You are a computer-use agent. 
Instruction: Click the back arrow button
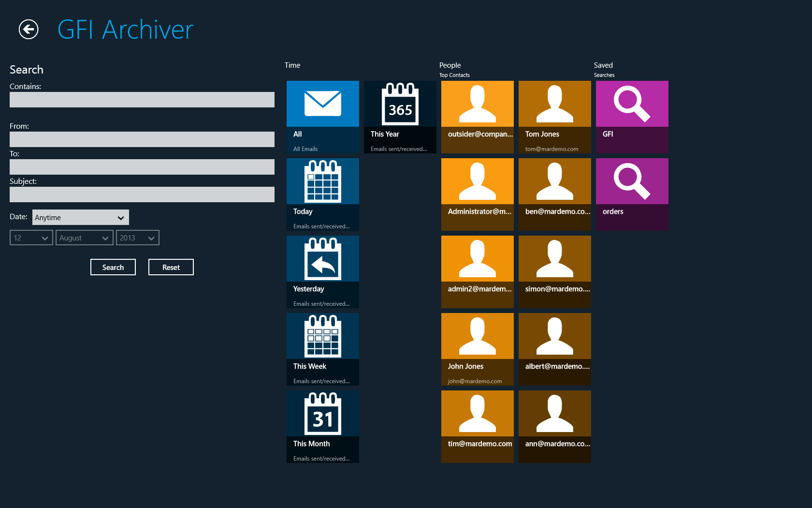[29, 30]
